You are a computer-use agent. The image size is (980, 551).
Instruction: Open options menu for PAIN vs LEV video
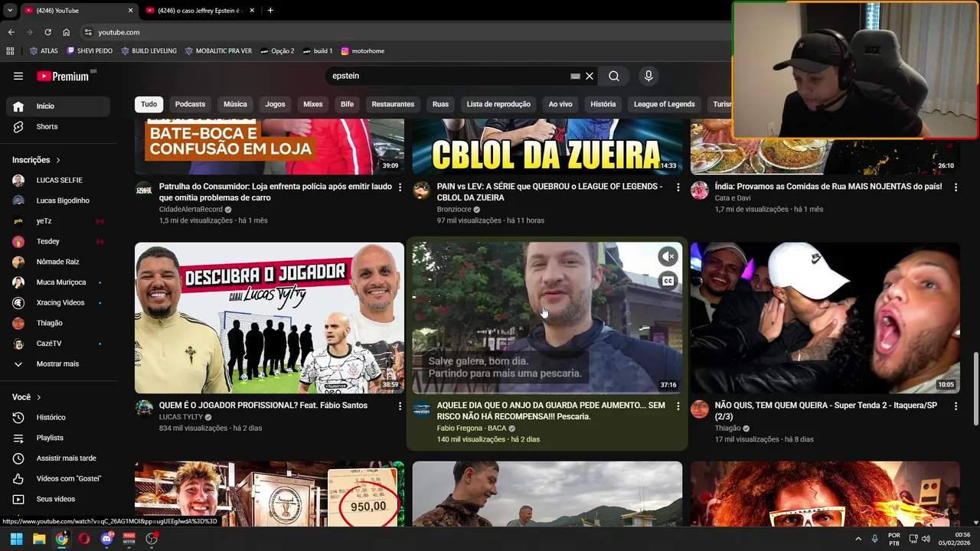(x=678, y=187)
